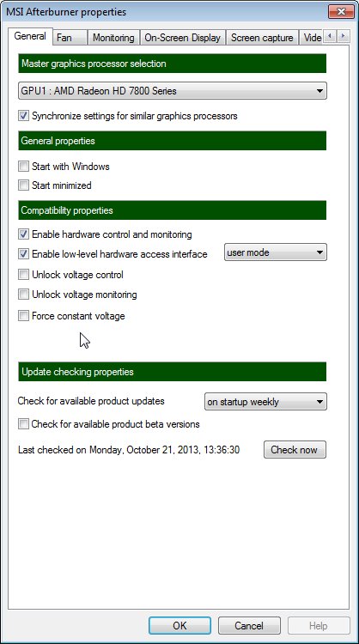Viewport: 359px width, 644px height.
Task: Toggle Unlock voltage control checkbox
Action: pos(23,275)
